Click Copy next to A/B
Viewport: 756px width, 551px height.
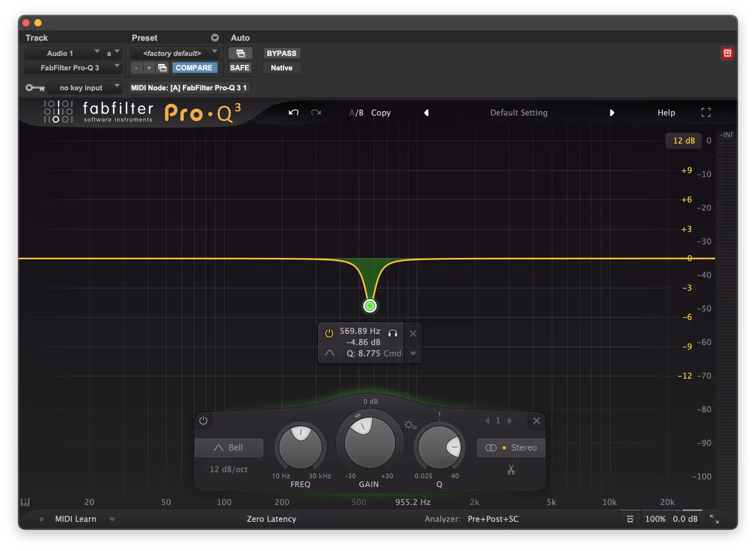pos(380,113)
